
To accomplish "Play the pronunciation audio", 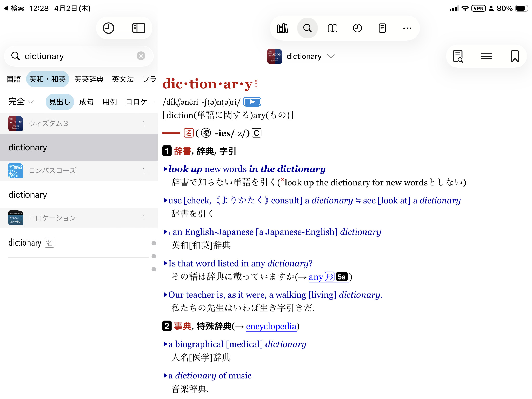I will (252, 102).
